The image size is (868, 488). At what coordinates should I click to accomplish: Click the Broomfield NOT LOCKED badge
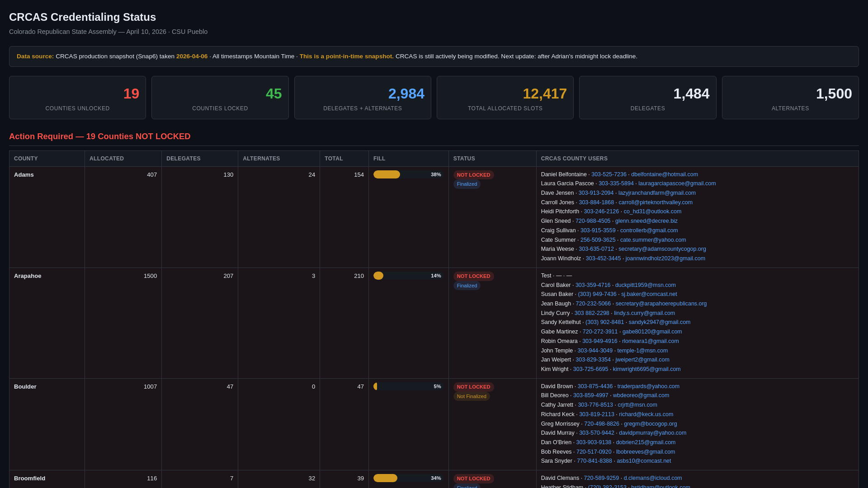tap(473, 479)
